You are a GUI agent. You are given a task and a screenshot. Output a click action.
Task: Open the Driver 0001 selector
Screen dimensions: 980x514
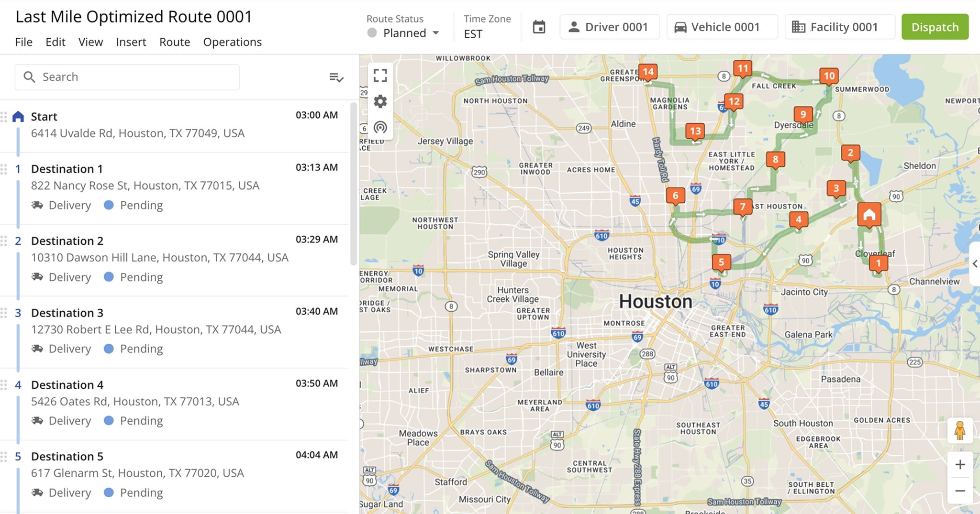point(610,27)
